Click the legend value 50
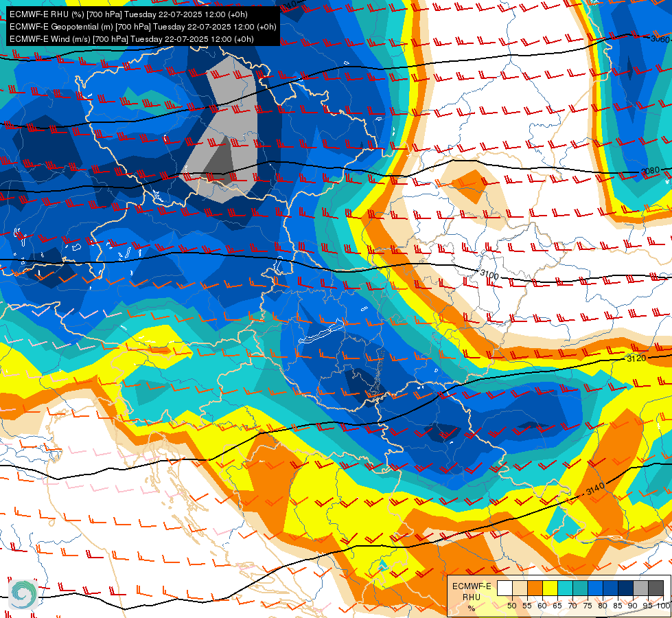Viewport: 672px width, 618px height. [x=511, y=606]
